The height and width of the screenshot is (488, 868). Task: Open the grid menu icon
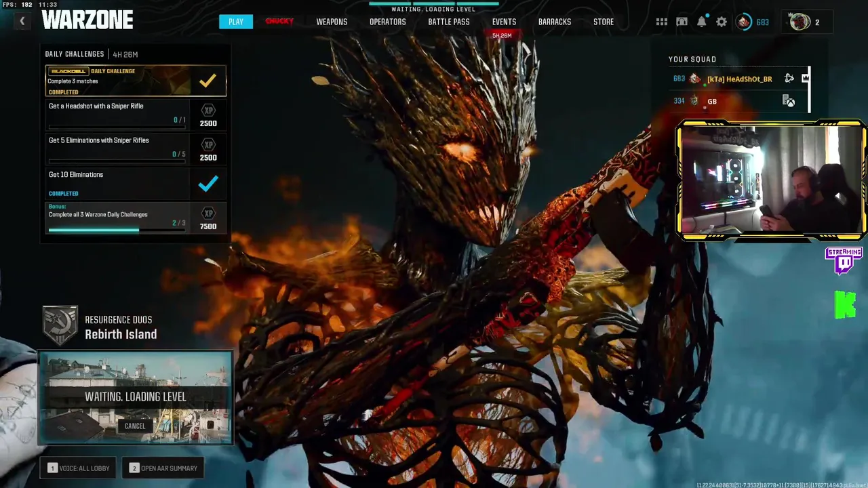click(x=662, y=22)
